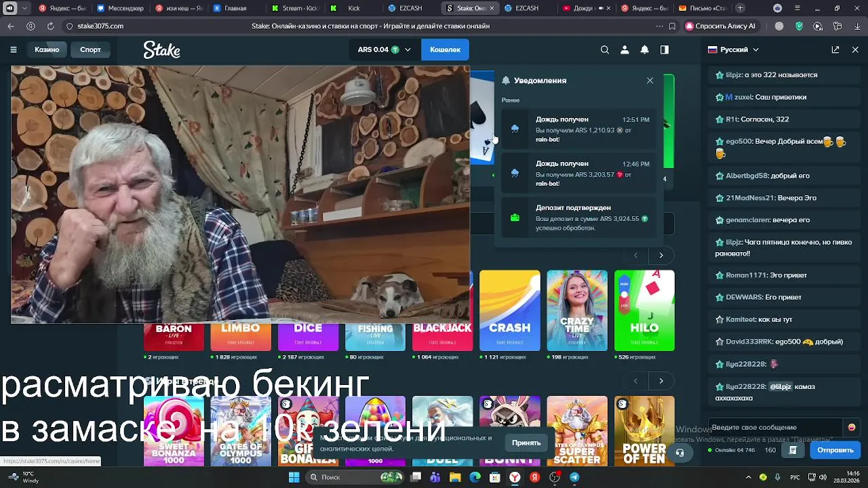Expand the ARS 0.04 balance dropdown

(384, 49)
